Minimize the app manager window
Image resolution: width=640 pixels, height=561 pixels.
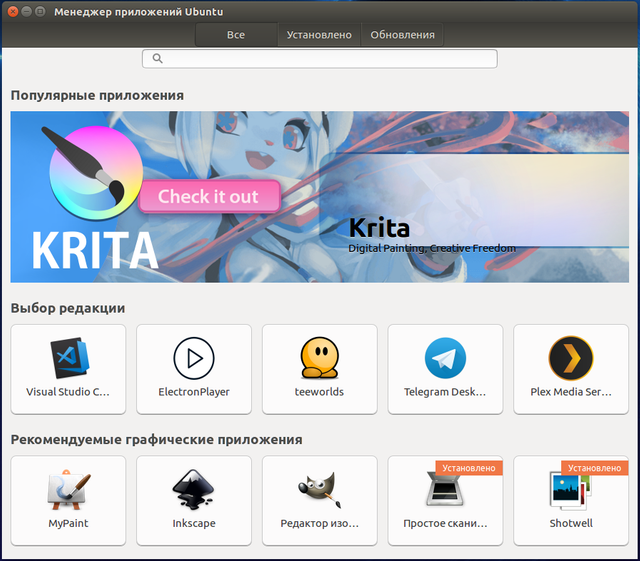click(27, 11)
